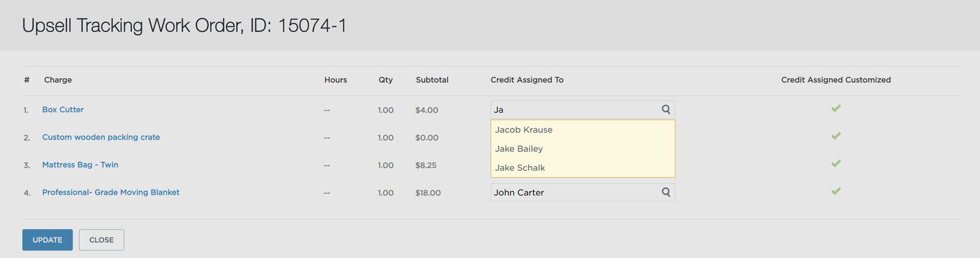Click the Credit Assigned To column header

coord(527,80)
